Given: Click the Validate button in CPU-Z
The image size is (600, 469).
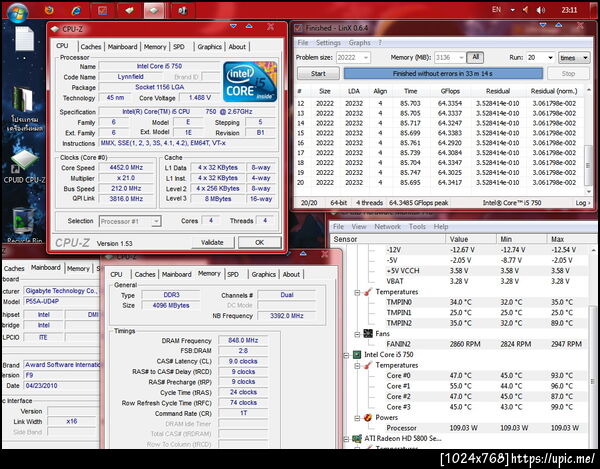Looking at the screenshot, I should point(212,243).
